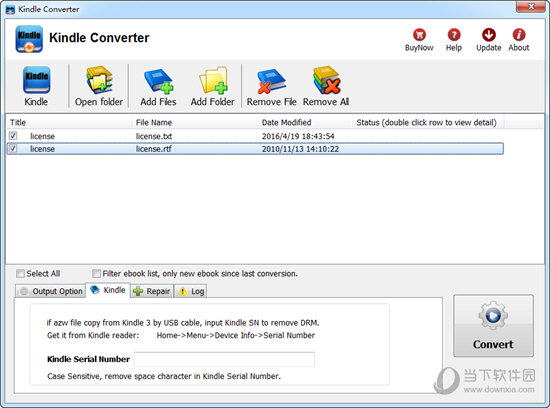This screenshot has width=550, height=408.
Task: Add ebooks with the Add Files icon
Action: click(x=158, y=86)
